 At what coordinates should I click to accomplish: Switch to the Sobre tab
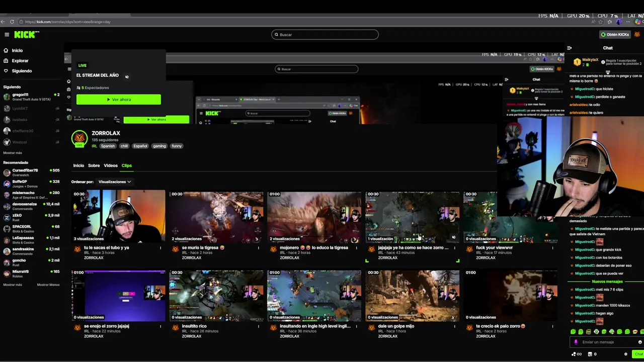pyautogui.click(x=94, y=165)
